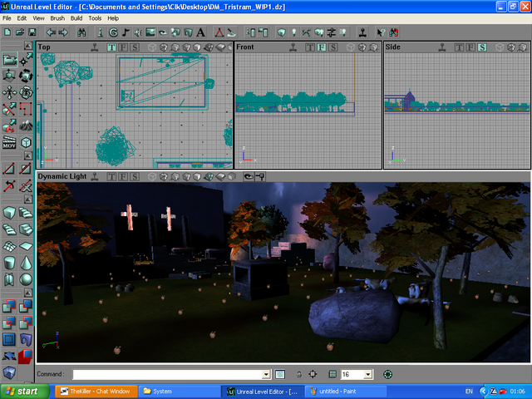Screen dimensions: 532x399
Task: Click the Search binoculars toolbar icon
Action: pyautogui.click(x=81, y=32)
